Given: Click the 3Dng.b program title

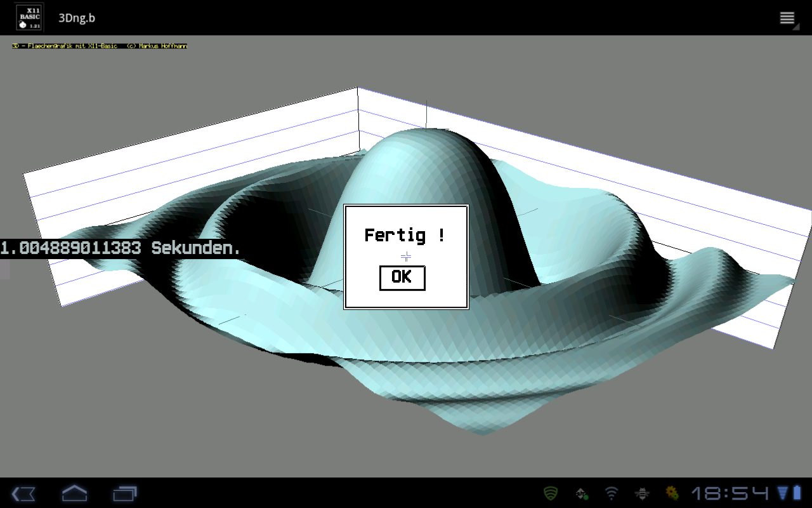Looking at the screenshot, I should click(77, 18).
